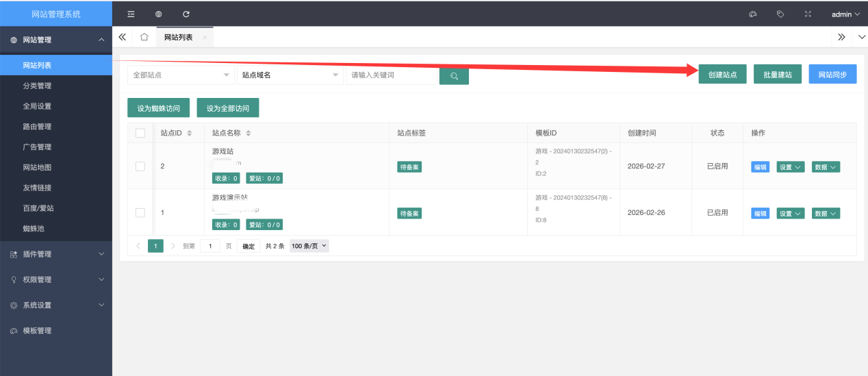Click the 网站管理系统 logo title
The height and width of the screenshot is (376, 868).
56,14
